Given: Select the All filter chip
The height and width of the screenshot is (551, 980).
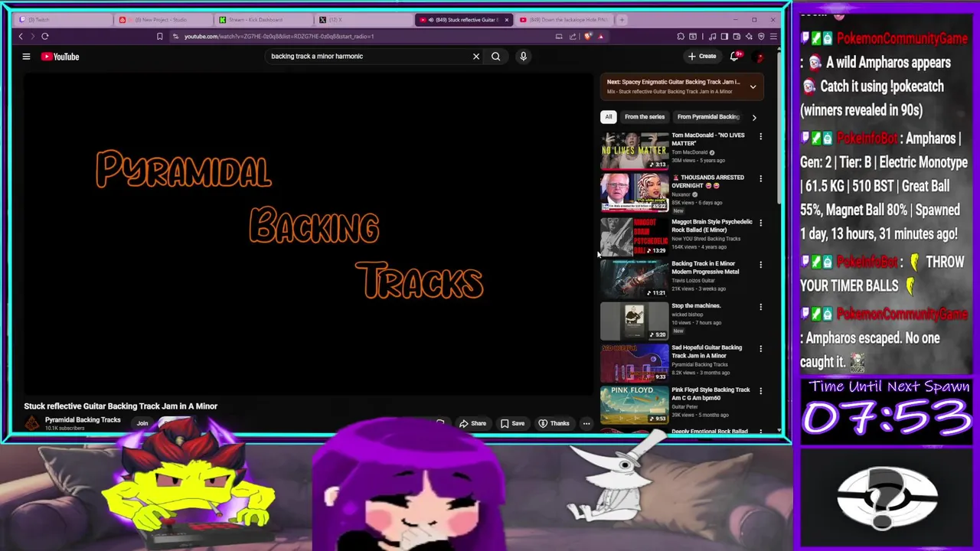Looking at the screenshot, I should coord(609,117).
